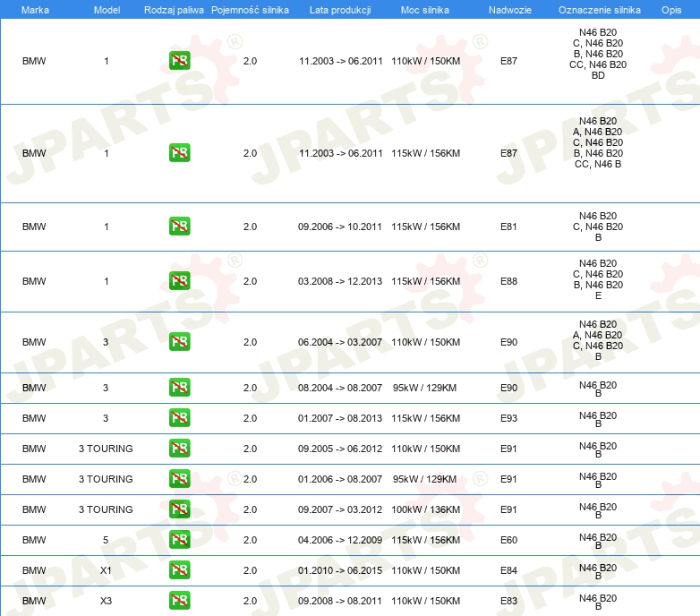Select the petrol icon in the E81 row
This screenshot has width=700, height=616.
179,226
